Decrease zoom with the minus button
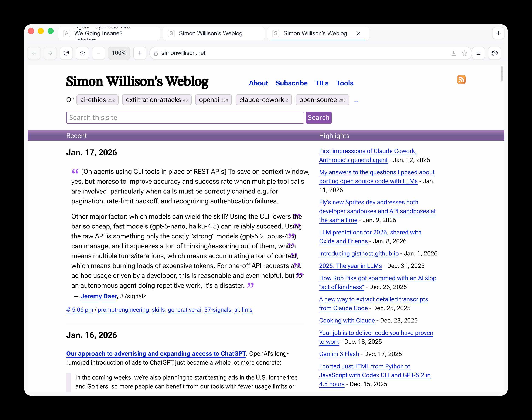This screenshot has width=532, height=420. (99, 53)
